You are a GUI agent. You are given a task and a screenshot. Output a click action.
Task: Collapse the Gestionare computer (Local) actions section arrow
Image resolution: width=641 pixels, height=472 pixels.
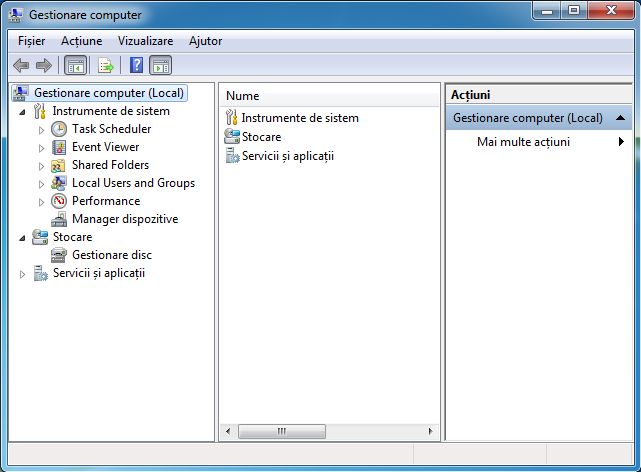(620, 118)
